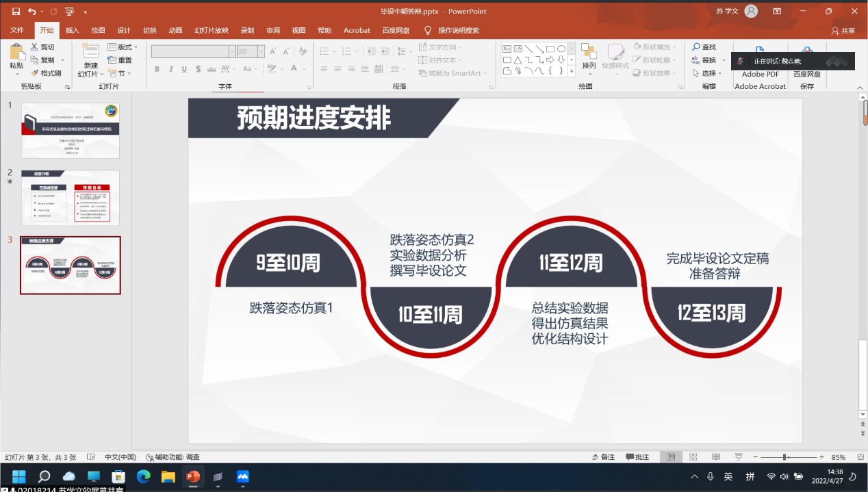Click the Find (查找) magnifier button
The height and width of the screenshot is (492, 868).
[704, 47]
